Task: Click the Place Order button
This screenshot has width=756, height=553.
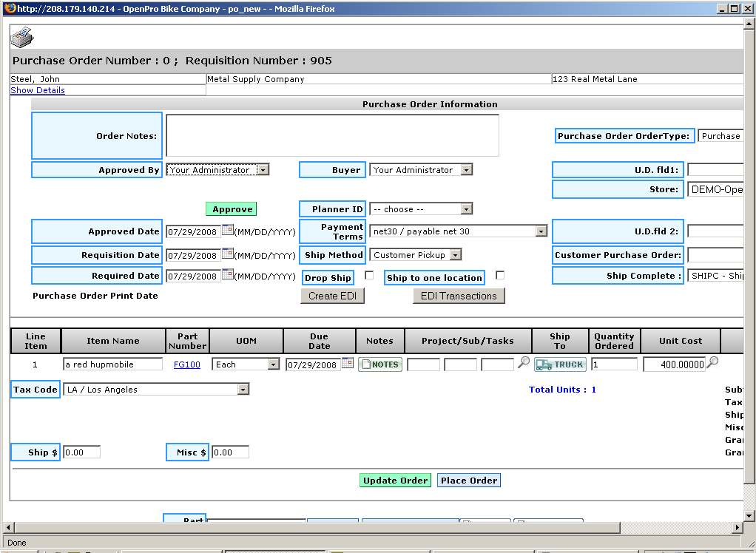Action: 468,481
